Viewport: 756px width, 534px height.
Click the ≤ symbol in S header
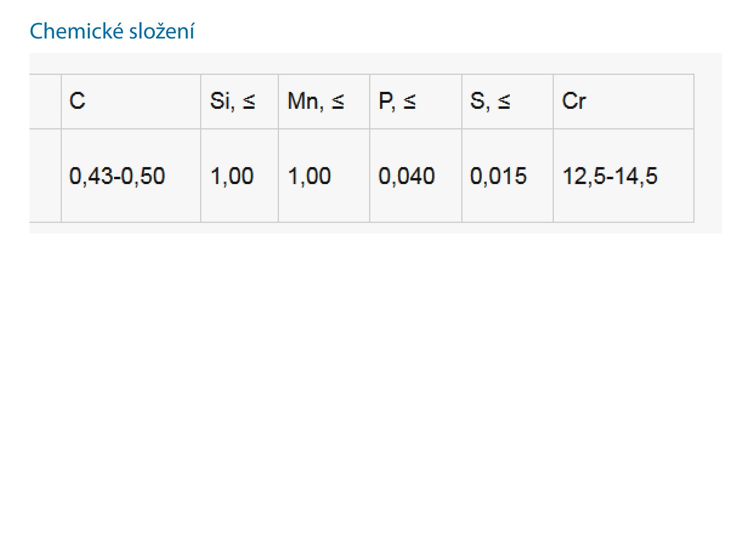[504, 101]
